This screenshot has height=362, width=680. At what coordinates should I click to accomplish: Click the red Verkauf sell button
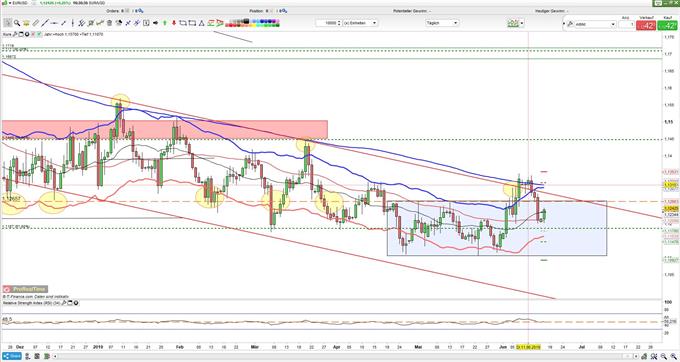coord(645,26)
